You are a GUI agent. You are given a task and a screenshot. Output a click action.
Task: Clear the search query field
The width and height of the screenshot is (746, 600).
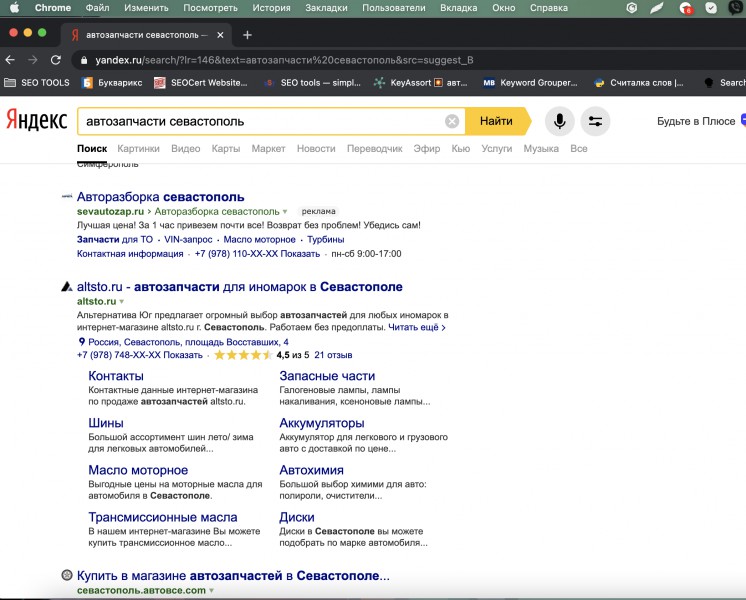pos(452,121)
